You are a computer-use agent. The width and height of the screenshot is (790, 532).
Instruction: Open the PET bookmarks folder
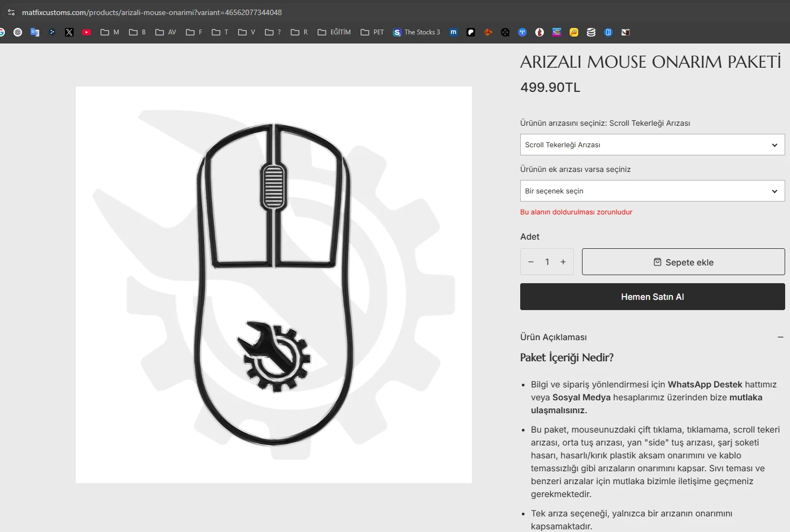(372, 32)
